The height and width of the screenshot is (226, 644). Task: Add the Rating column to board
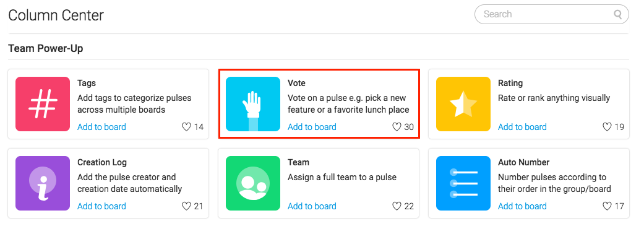pos(522,127)
